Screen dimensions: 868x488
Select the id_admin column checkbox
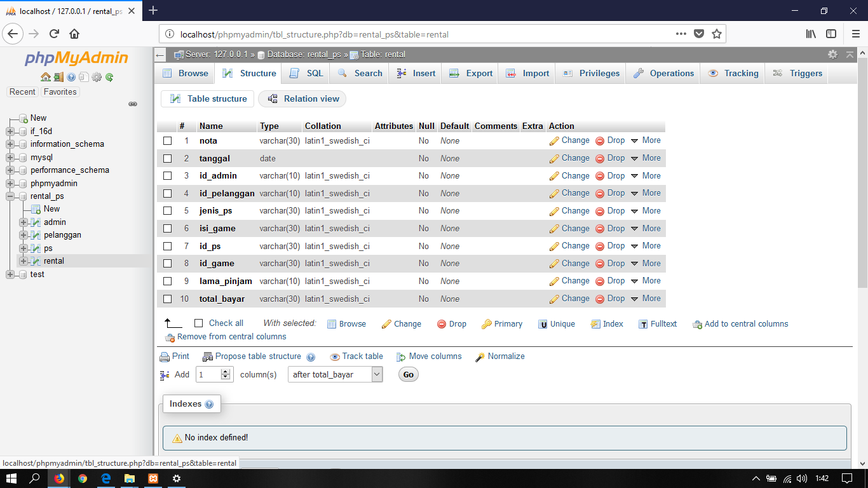168,175
